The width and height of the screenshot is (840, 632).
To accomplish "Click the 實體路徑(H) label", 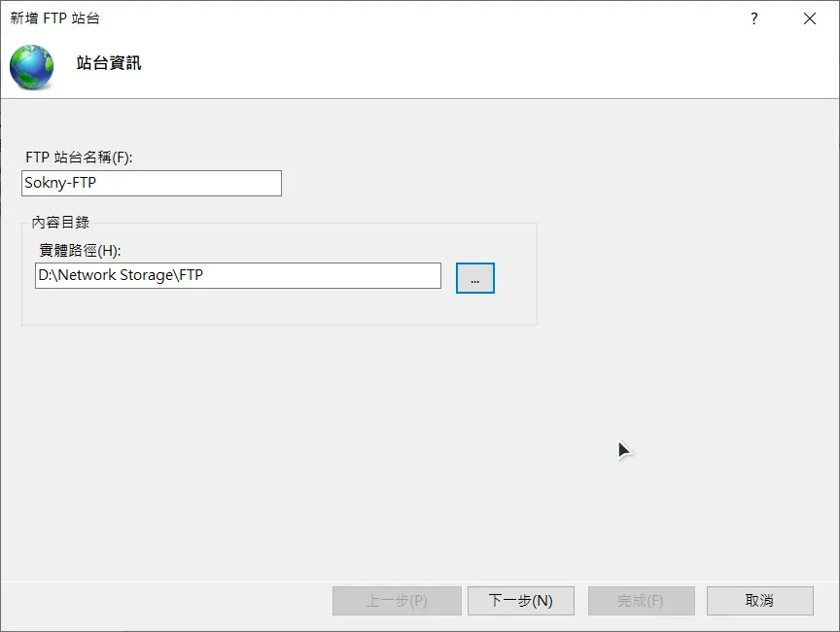I will click(80, 250).
